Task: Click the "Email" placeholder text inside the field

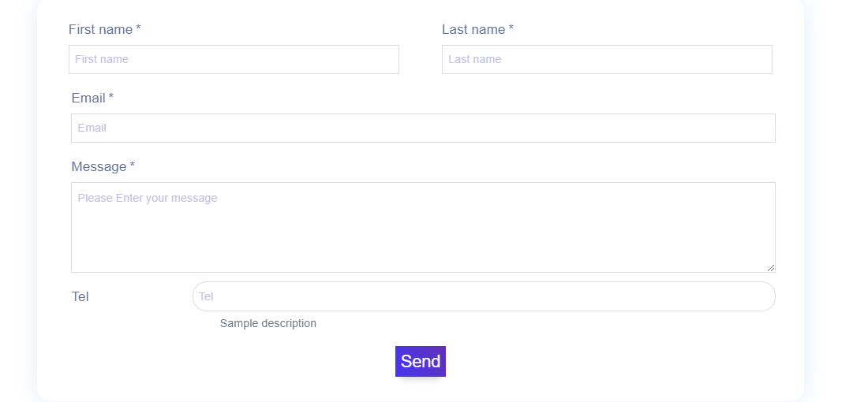Action: 92,128
